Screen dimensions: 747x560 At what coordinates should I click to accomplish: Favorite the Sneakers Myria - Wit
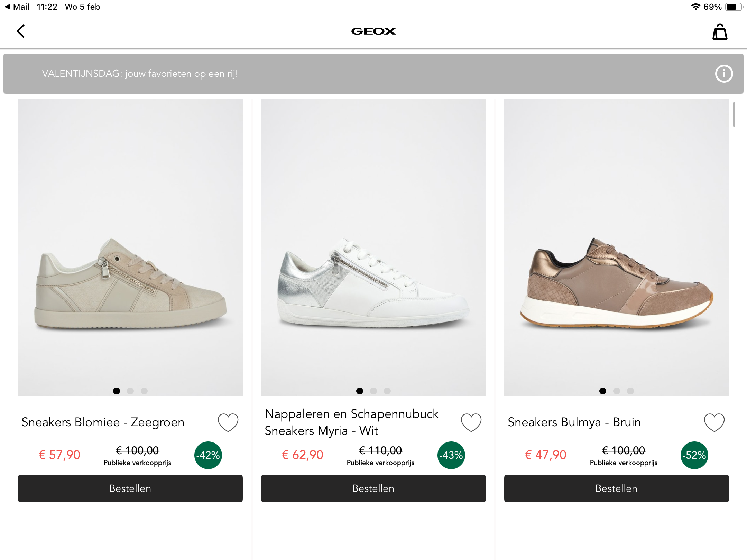pyautogui.click(x=471, y=422)
